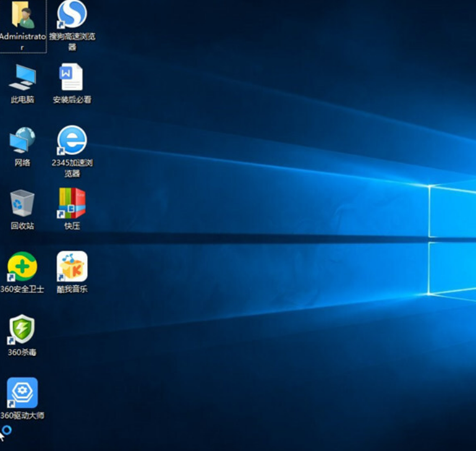This screenshot has width=476, height=451.
Task: Select the 360安全卫士 shortcut icon
Action: click(x=22, y=267)
